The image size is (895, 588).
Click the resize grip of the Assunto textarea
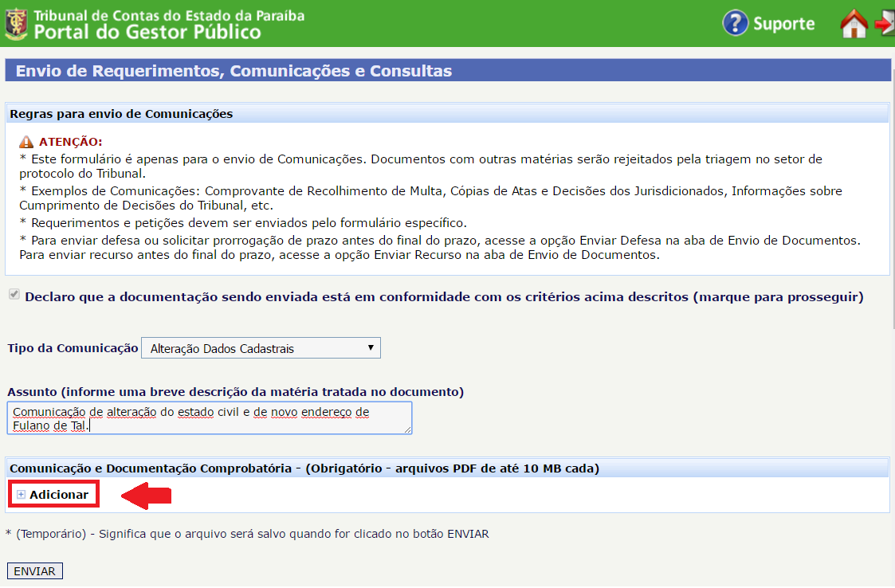(407, 429)
